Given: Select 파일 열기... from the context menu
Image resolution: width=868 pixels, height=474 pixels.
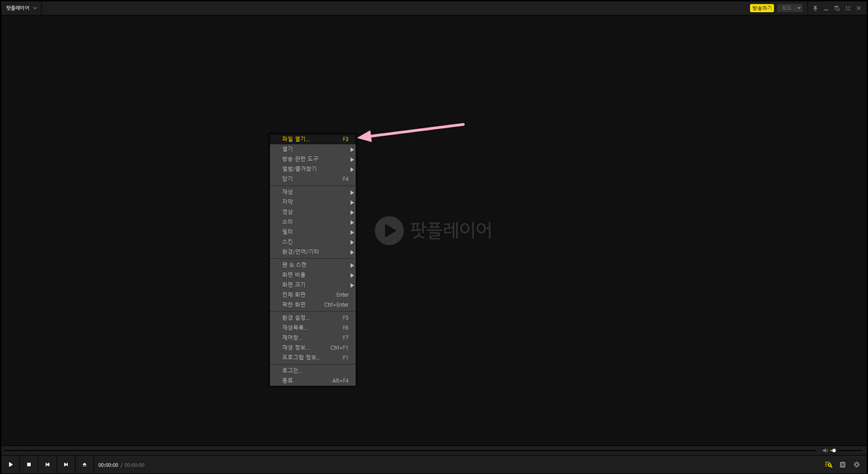Looking at the screenshot, I should (312, 140).
